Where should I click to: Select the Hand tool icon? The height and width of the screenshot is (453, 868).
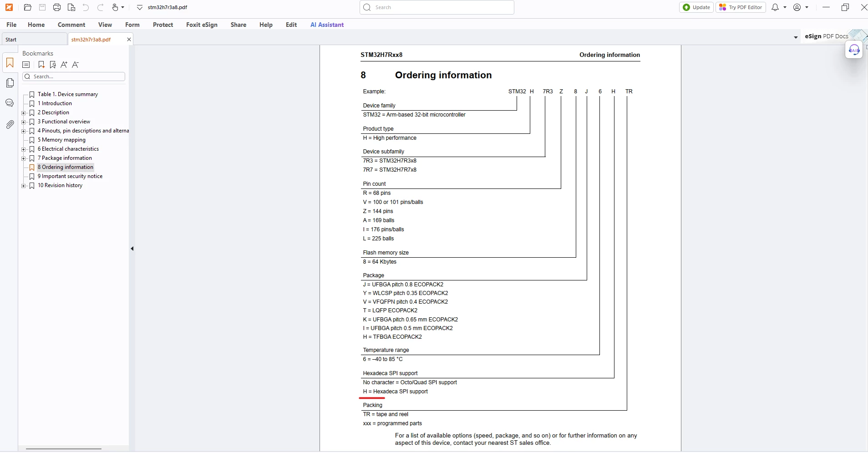[x=115, y=7]
